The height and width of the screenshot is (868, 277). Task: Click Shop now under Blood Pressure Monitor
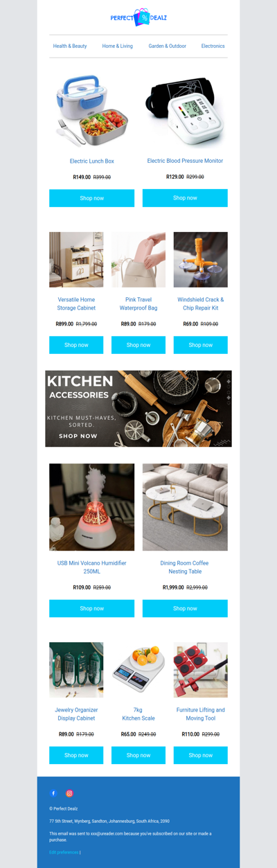coord(185,197)
